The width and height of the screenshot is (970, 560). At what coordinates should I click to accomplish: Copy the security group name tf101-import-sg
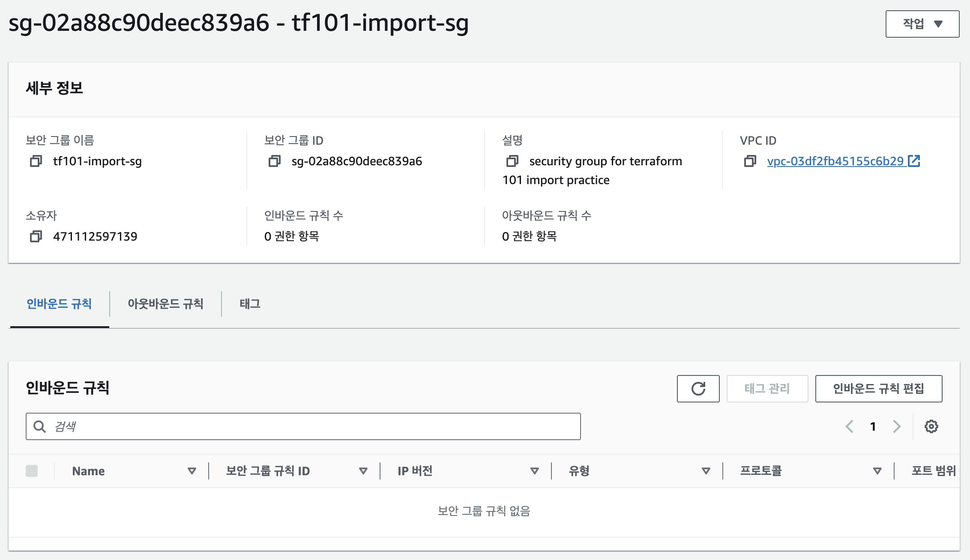[x=36, y=161]
